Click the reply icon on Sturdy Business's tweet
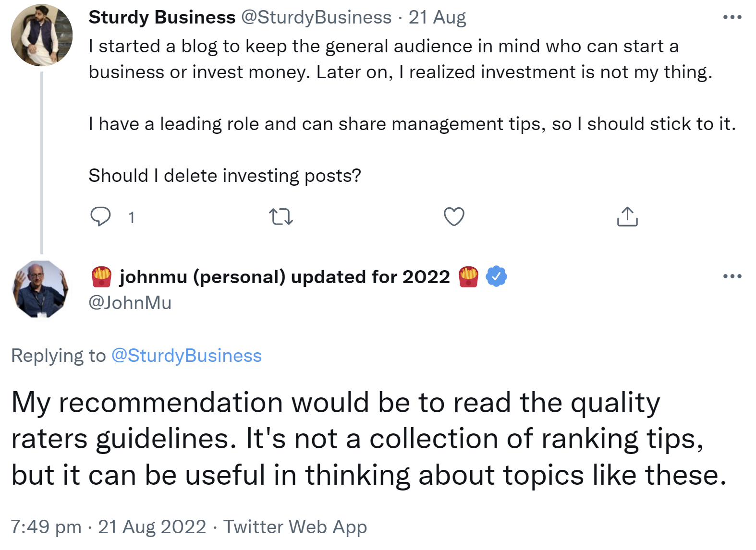756x550 pixels. point(102,217)
